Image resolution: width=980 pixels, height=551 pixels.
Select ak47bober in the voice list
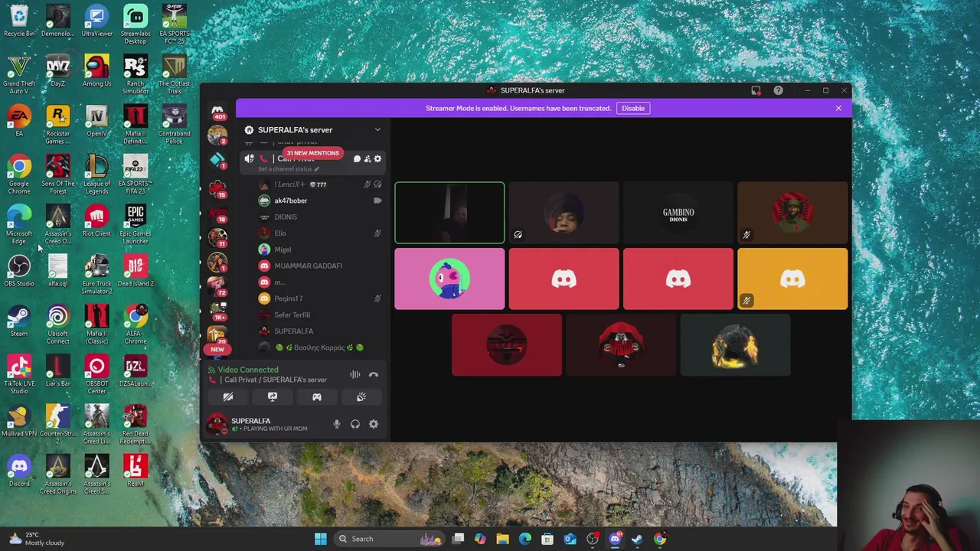point(320,201)
